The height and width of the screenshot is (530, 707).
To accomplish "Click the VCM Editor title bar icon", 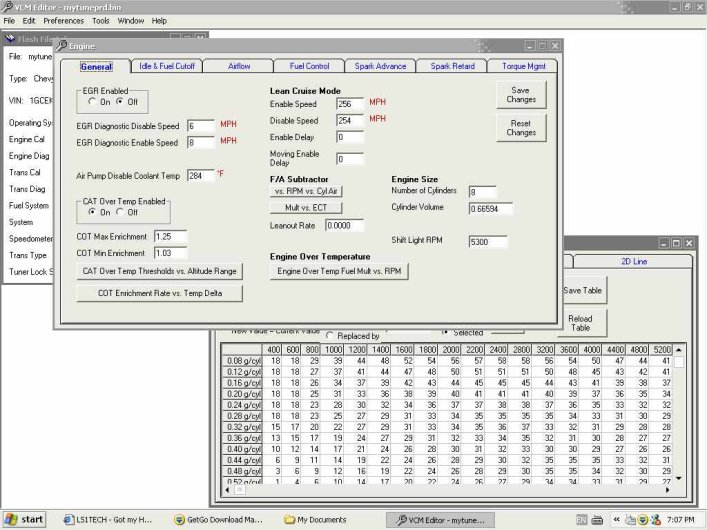I will (8, 6).
